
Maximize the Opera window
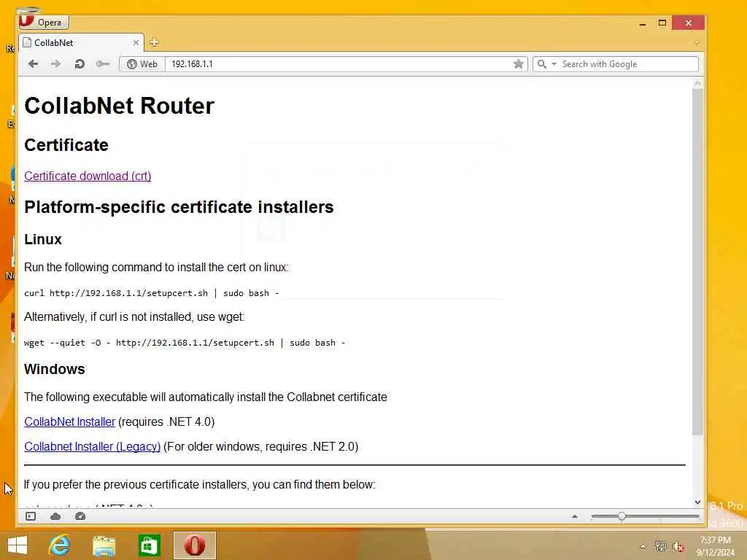(x=662, y=23)
